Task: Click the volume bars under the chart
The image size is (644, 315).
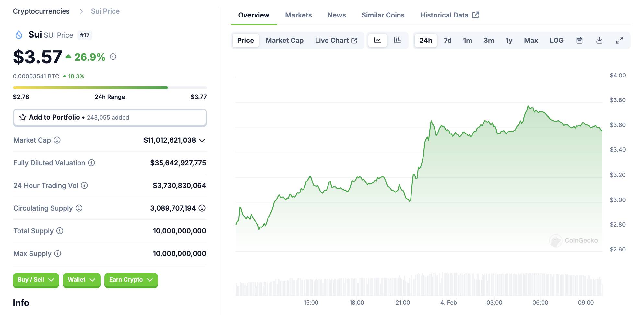Action: point(419,284)
